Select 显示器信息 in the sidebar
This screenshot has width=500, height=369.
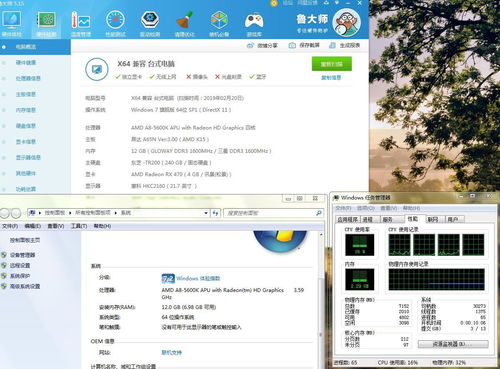pos(28,157)
